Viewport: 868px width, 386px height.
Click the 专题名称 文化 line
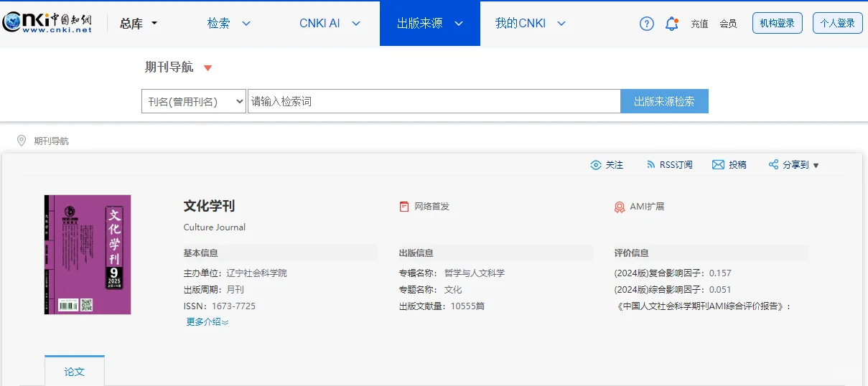tap(431, 290)
